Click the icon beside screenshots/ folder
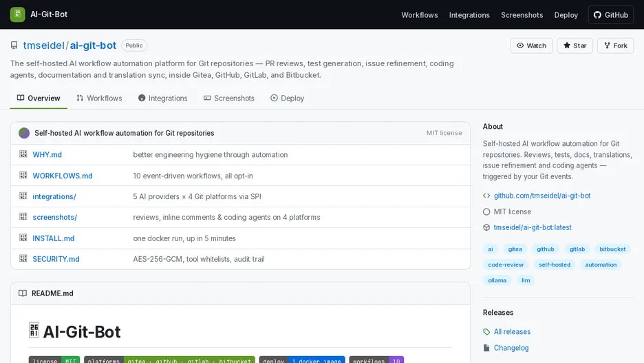The width and height of the screenshot is (644, 363). pos(23,217)
